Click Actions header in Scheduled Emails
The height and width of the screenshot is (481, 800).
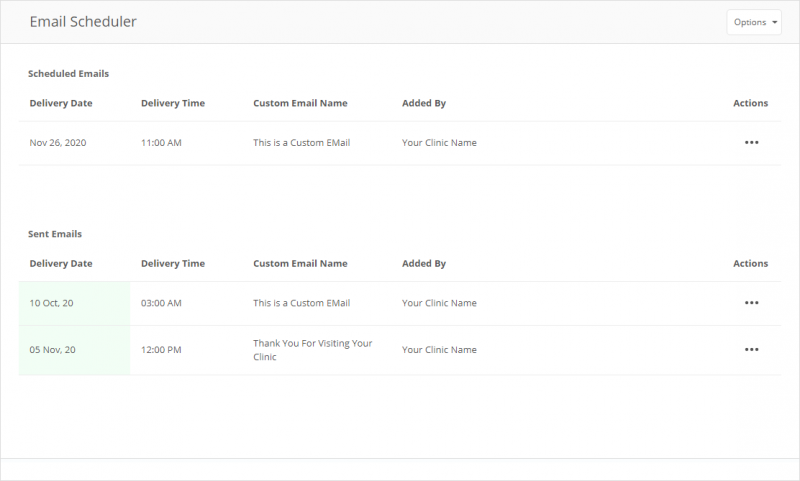[x=751, y=103]
